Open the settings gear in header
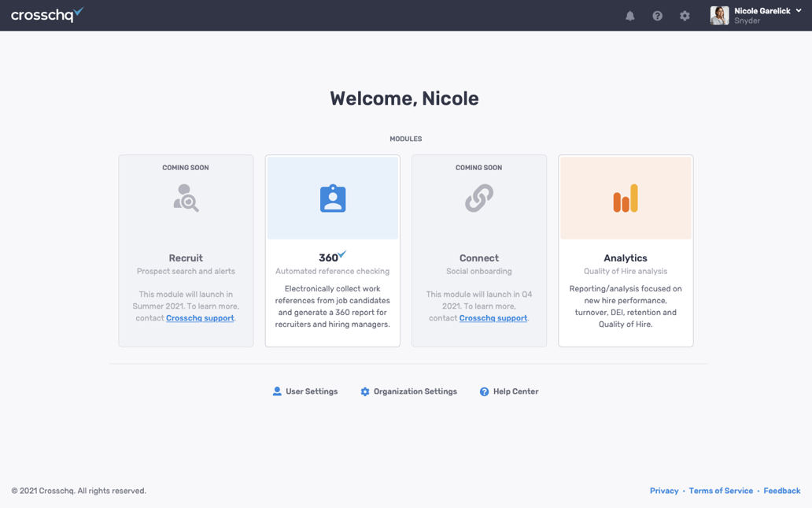This screenshot has width=812, height=508. click(685, 16)
